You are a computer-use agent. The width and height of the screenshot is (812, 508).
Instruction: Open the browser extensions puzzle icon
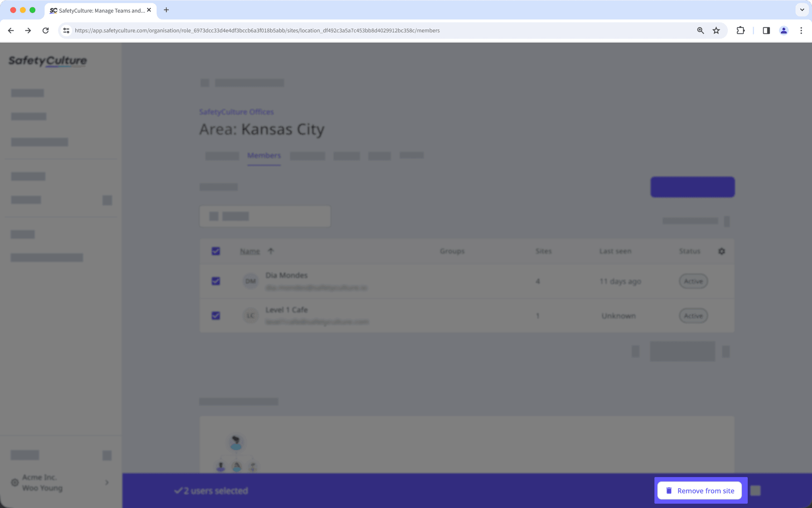coord(740,30)
